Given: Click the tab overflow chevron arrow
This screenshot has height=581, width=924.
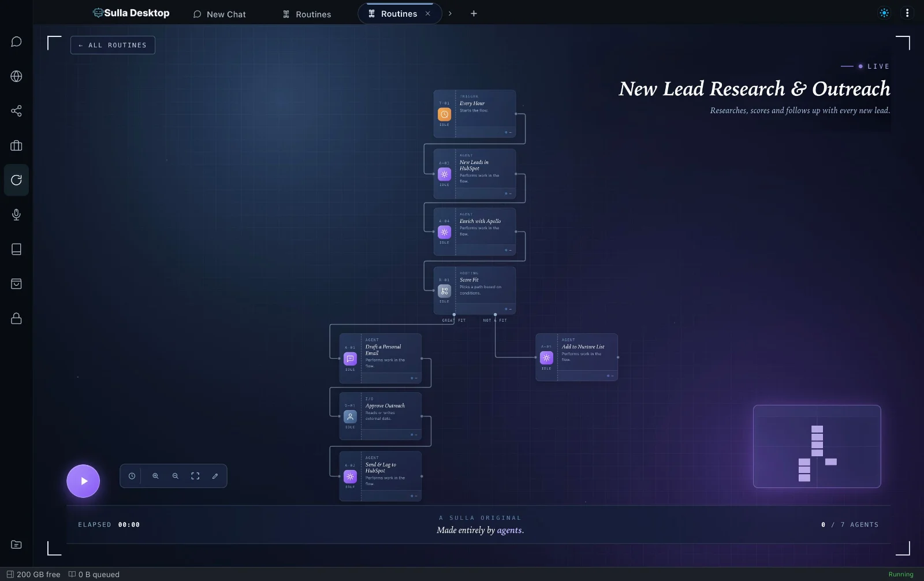Looking at the screenshot, I should [x=450, y=13].
